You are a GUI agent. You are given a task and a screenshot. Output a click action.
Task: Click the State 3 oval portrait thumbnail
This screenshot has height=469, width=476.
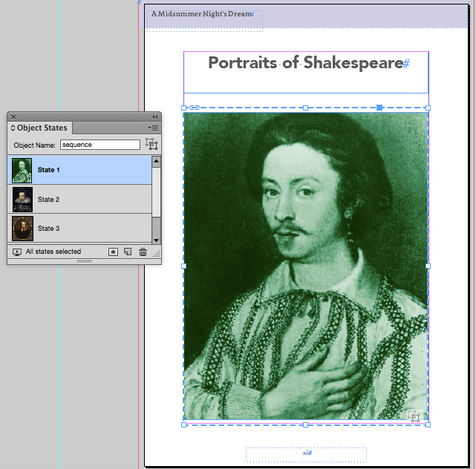click(x=22, y=229)
